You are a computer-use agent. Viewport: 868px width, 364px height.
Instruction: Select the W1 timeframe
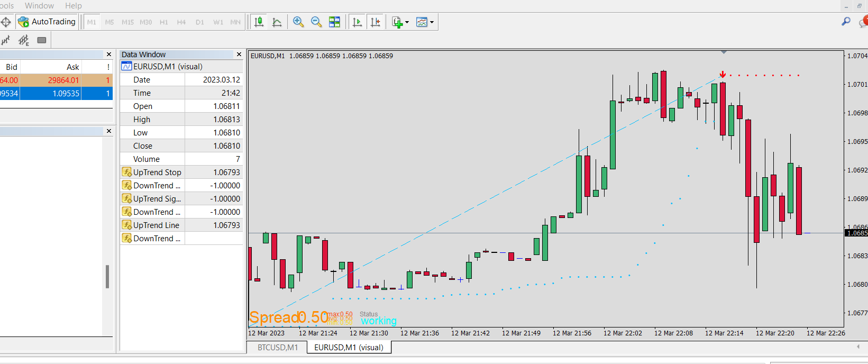click(x=218, y=22)
